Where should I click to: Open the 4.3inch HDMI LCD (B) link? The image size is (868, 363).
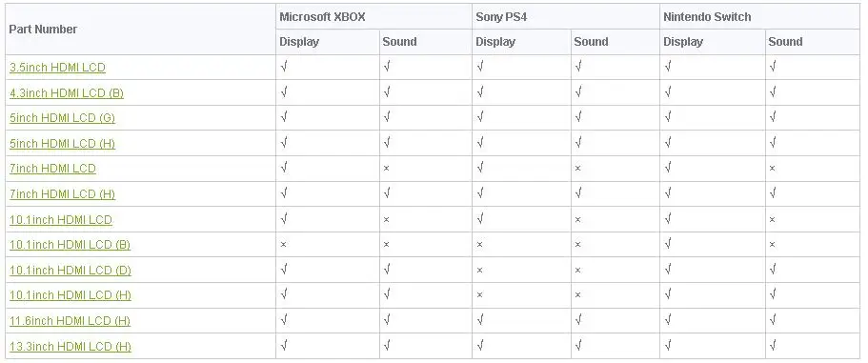67,93
